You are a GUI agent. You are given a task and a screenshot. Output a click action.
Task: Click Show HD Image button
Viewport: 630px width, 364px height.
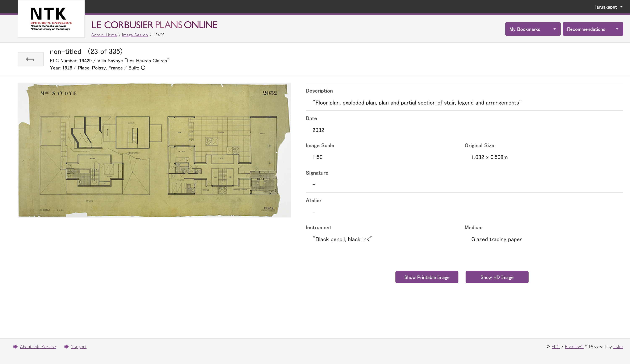pos(497,277)
